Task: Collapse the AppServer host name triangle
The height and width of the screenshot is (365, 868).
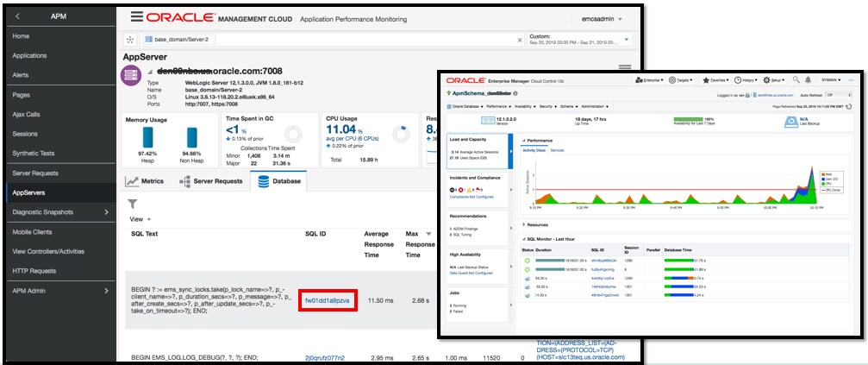Action: (x=150, y=72)
